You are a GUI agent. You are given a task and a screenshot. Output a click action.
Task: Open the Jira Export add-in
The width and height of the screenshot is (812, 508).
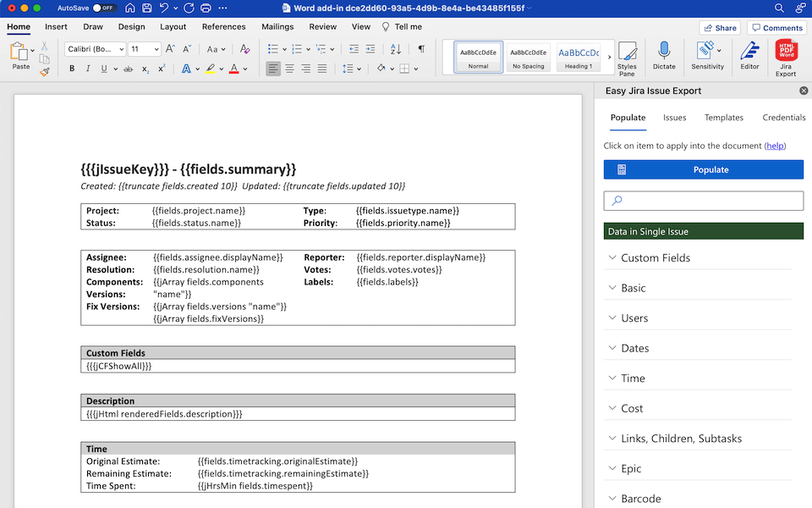click(786, 58)
